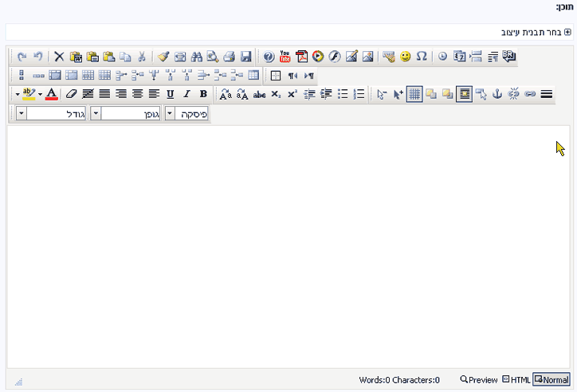Click the image icon with a pencil
Screen dimensions: 577x392
point(351,57)
